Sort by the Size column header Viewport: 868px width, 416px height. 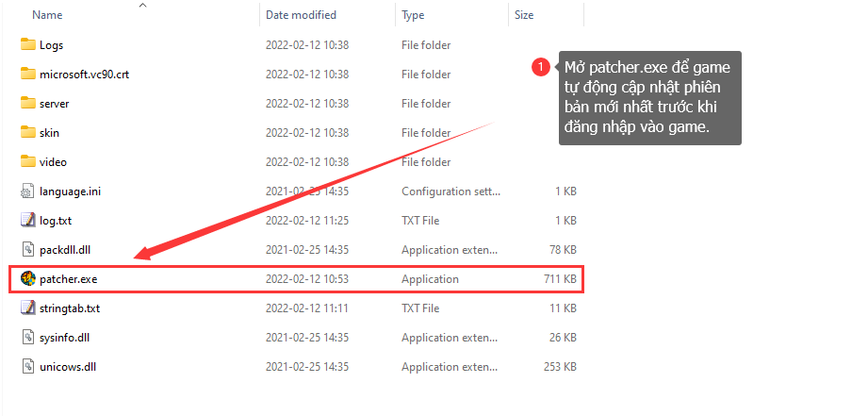pyautogui.click(x=524, y=15)
